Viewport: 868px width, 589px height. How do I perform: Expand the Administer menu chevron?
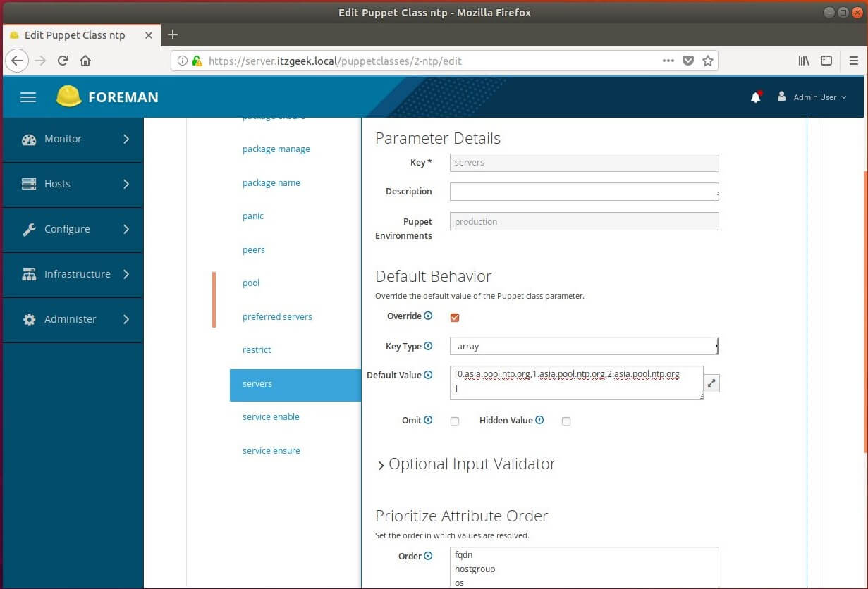coord(126,319)
